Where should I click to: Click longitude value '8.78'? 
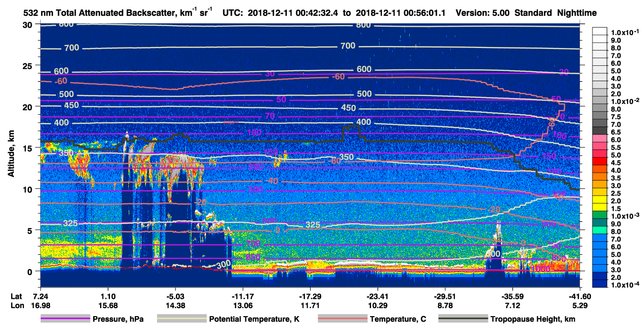(x=445, y=306)
